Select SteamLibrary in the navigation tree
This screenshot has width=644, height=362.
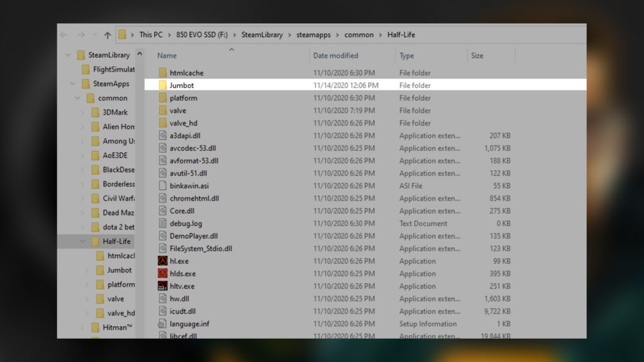(109, 55)
